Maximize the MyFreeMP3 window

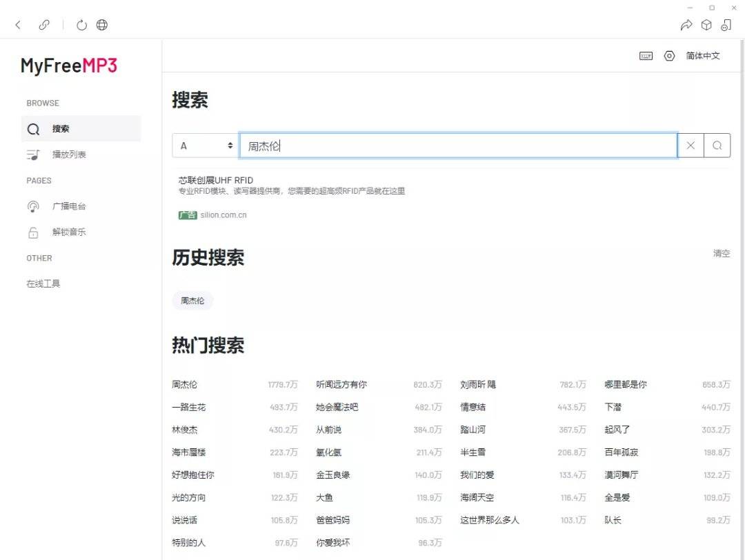click(712, 8)
